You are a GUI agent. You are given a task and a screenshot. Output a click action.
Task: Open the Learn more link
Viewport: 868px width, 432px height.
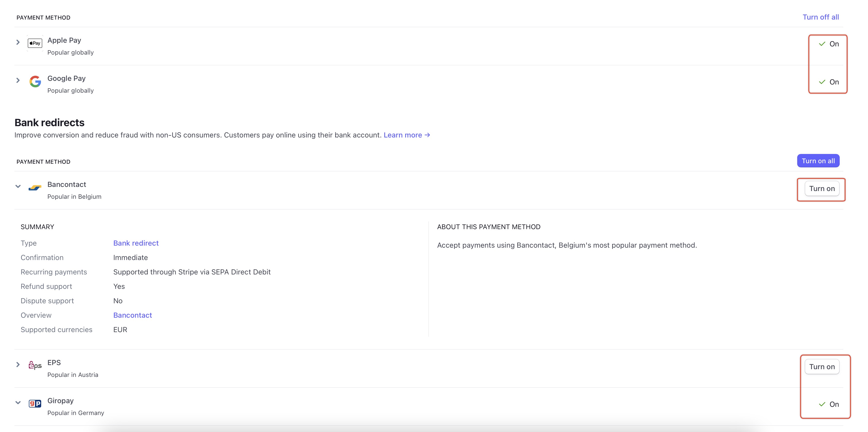click(x=406, y=135)
